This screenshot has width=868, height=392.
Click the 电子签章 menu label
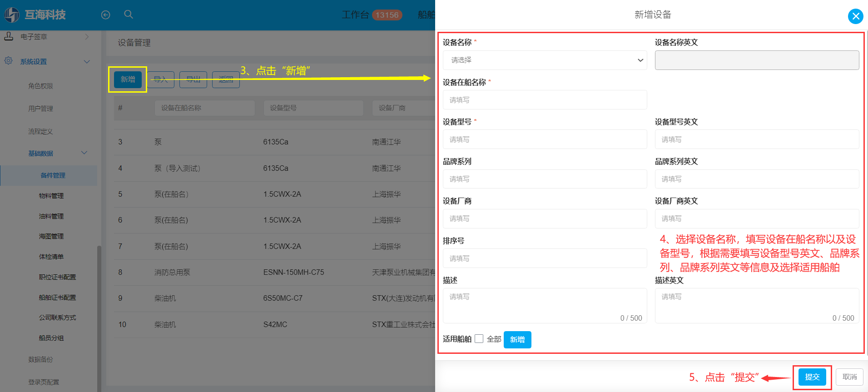tap(34, 36)
